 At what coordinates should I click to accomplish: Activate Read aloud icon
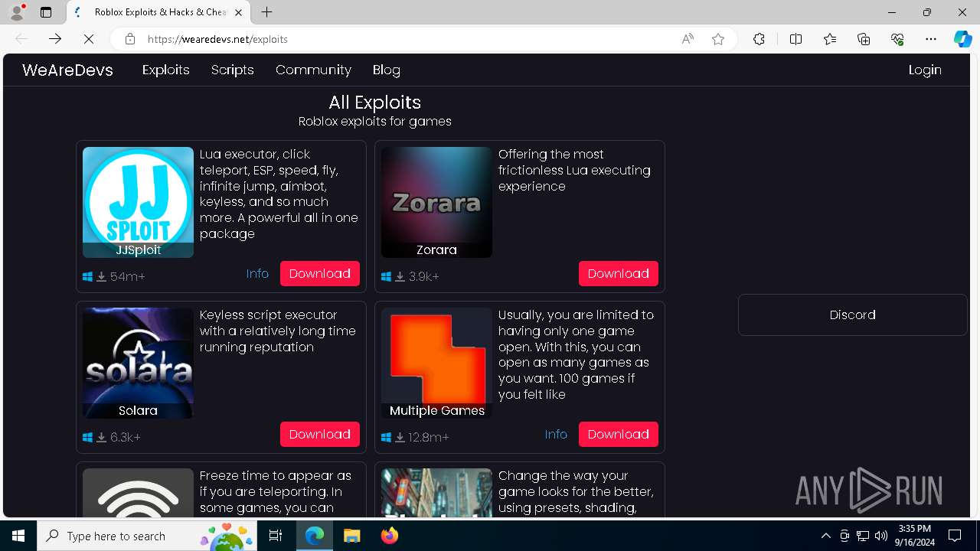pyautogui.click(x=688, y=39)
